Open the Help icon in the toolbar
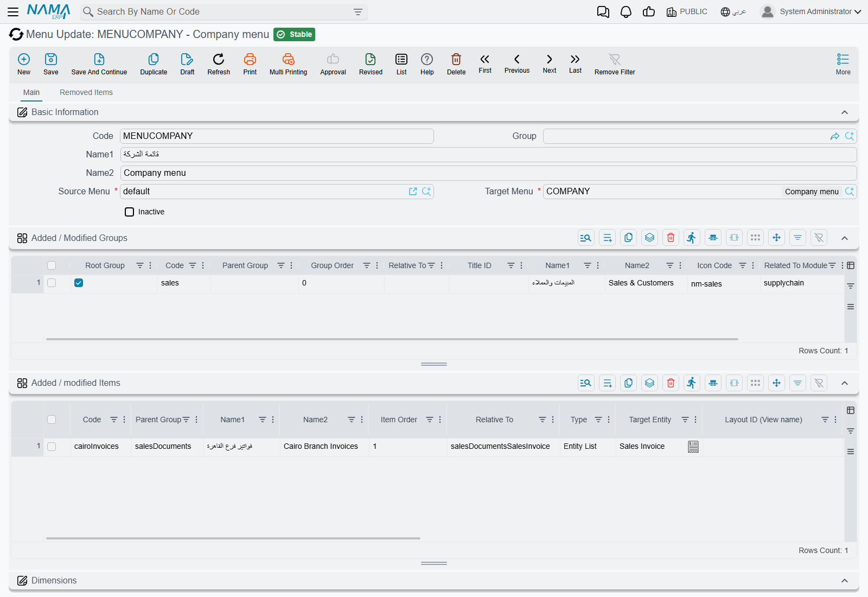 pos(427,59)
